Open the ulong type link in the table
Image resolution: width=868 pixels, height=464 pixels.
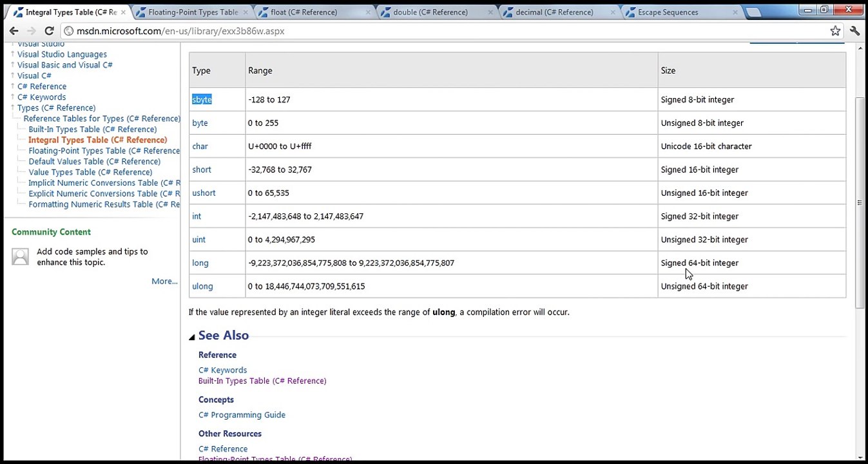coord(202,286)
